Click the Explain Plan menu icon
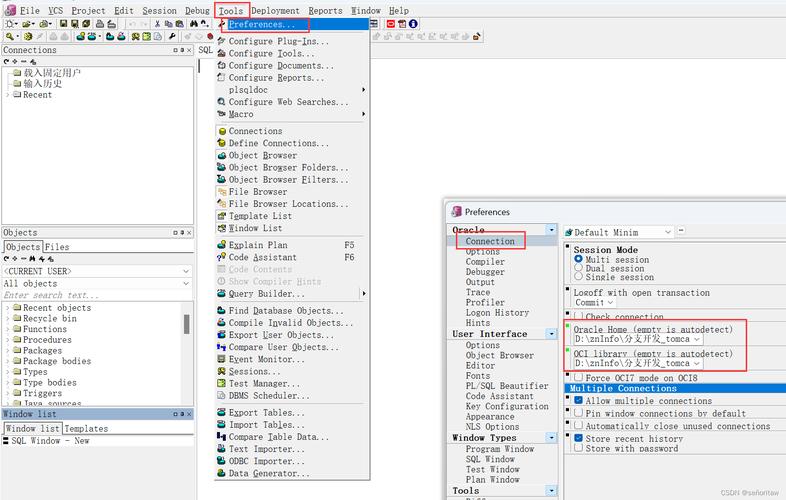This screenshot has width=786, height=500. point(222,245)
